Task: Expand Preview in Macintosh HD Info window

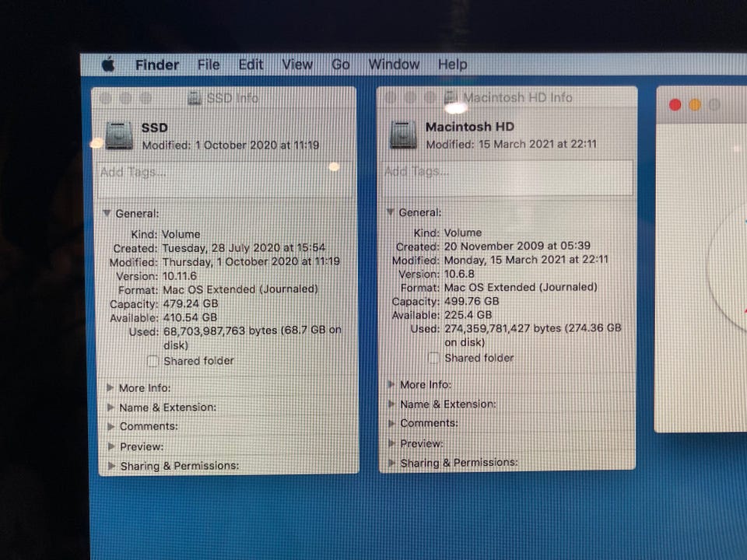Action: click(x=391, y=443)
